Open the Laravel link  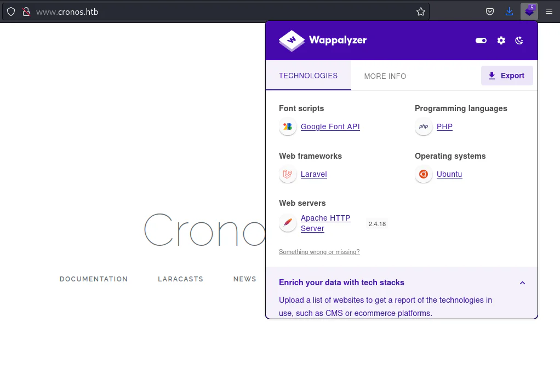click(x=314, y=174)
